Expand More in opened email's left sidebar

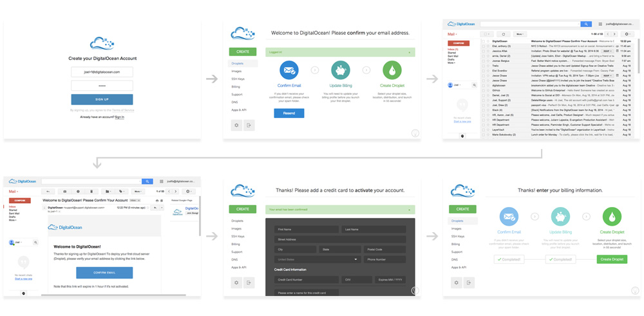[12, 220]
